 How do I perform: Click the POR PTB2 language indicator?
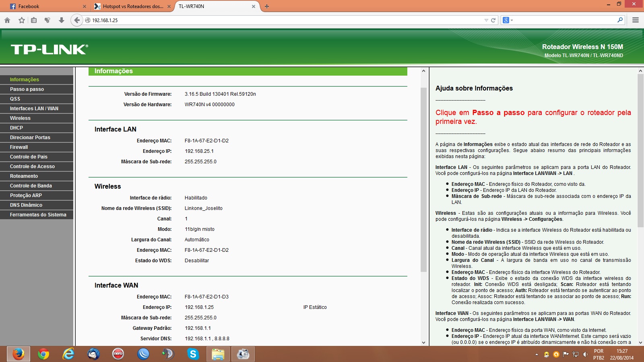click(x=599, y=354)
